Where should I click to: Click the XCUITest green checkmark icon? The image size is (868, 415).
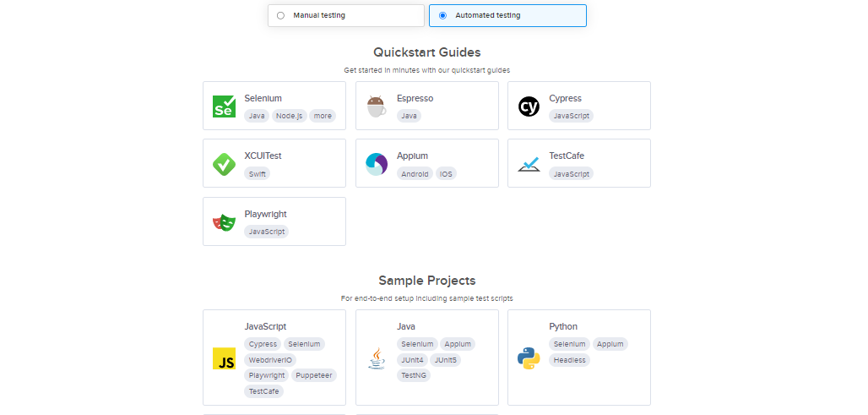point(225,164)
